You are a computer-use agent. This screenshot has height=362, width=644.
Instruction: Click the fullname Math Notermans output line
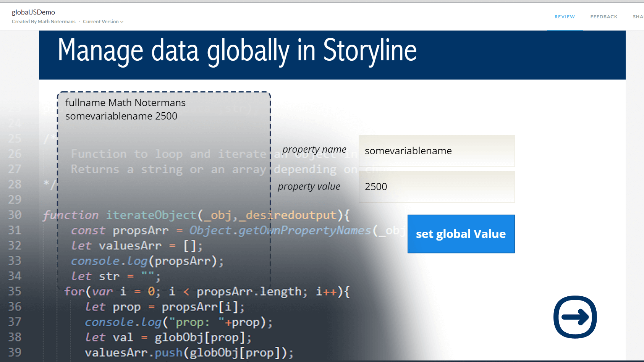point(125,102)
